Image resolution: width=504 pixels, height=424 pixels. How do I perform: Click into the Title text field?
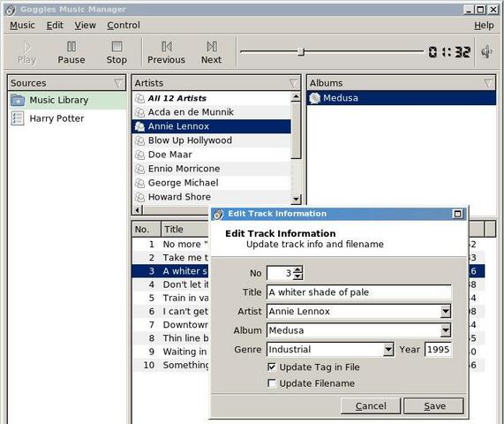(358, 292)
